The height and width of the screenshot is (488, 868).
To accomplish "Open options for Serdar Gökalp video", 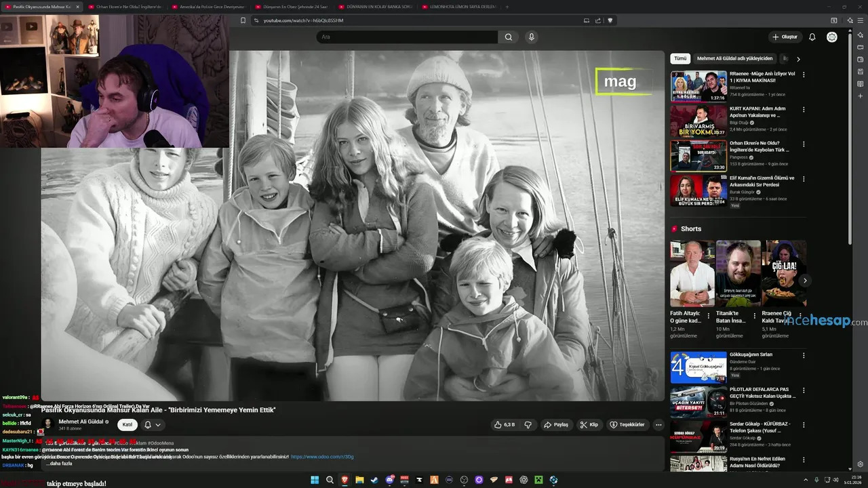I will coord(804,425).
